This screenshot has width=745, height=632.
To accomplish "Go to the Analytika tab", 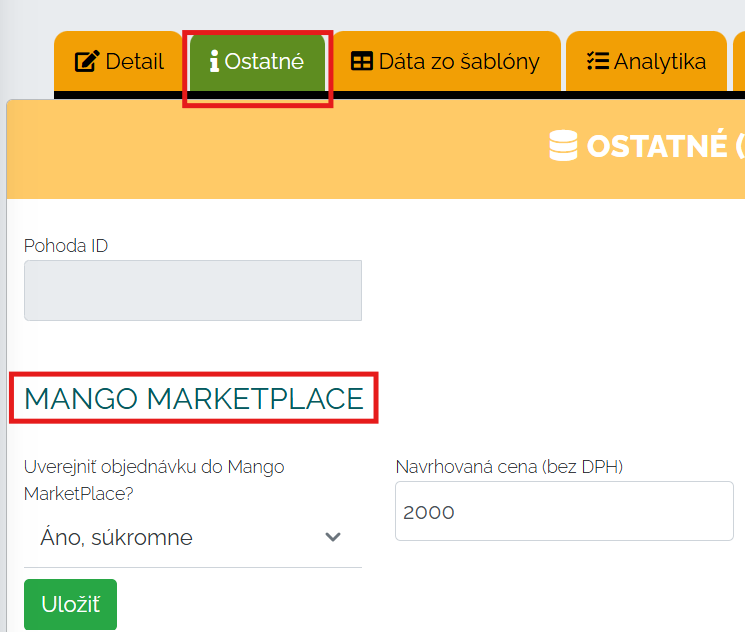I will click(x=646, y=62).
